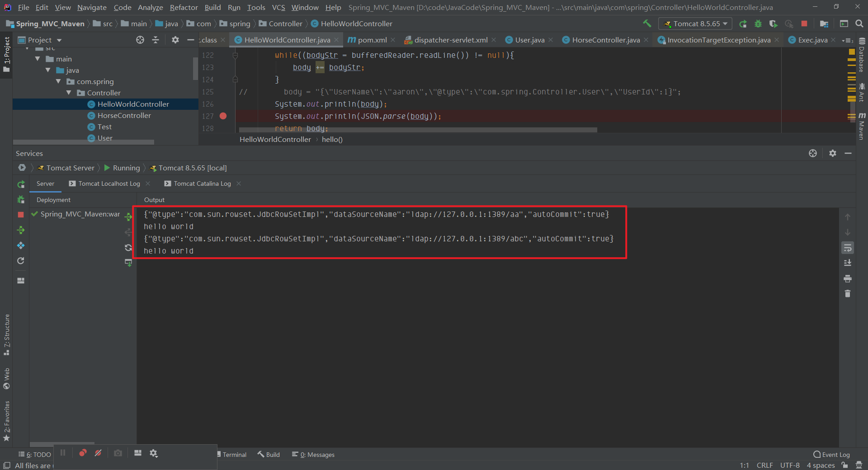Open the Refactor menu
The image size is (868, 470).
184,7
